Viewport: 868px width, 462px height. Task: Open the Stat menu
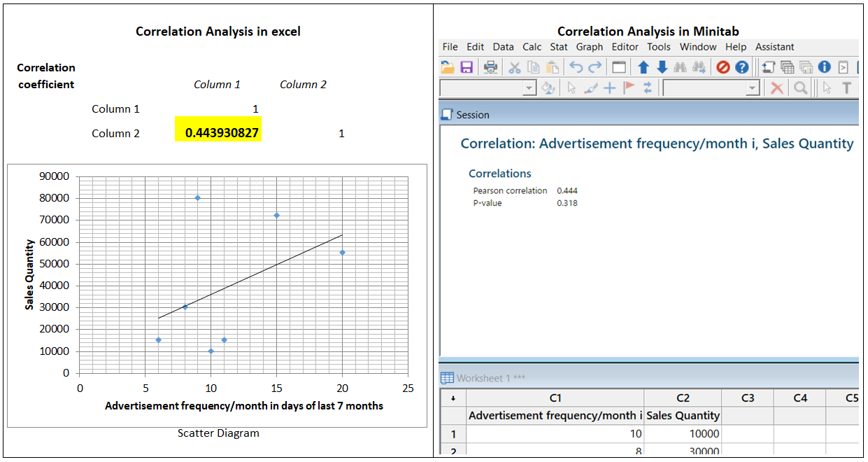click(x=558, y=47)
